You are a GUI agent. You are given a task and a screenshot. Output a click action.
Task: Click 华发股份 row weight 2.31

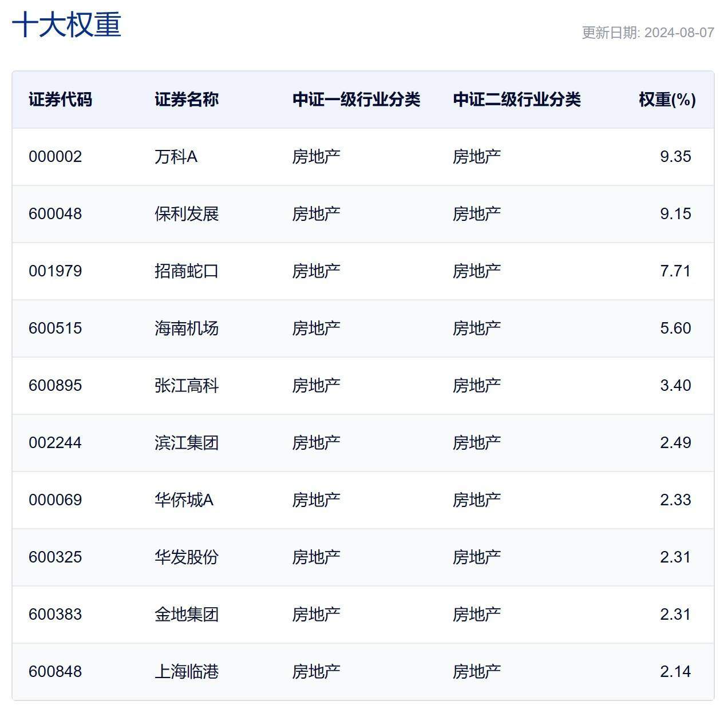coord(675,557)
